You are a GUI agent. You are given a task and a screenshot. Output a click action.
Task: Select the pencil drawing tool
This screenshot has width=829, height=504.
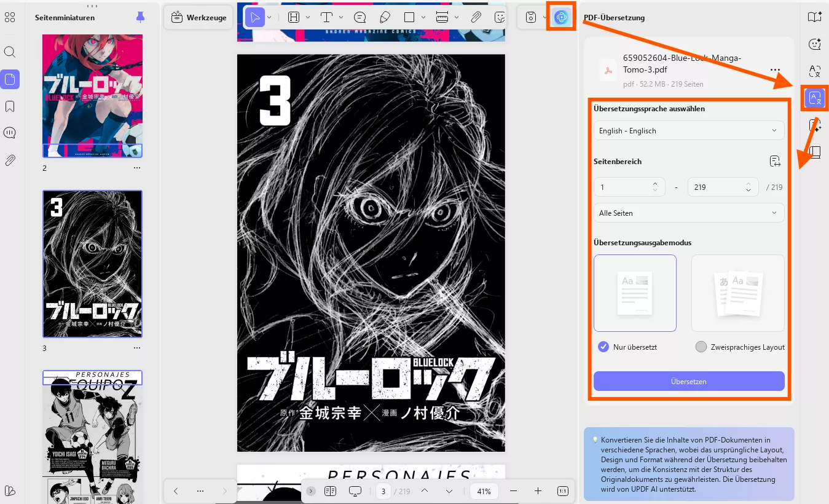point(385,17)
